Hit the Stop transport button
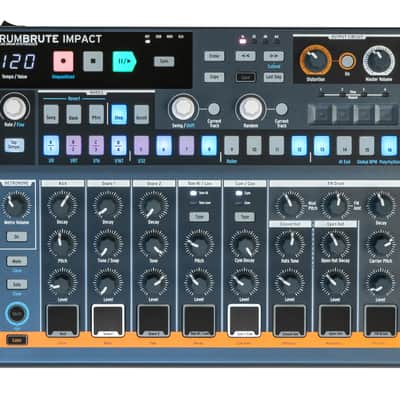 93,61
